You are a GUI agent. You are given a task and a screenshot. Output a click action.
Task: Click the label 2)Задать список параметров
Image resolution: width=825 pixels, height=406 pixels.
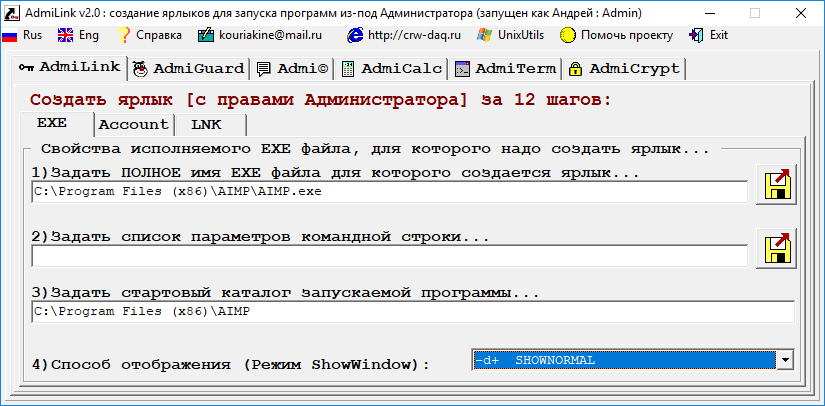[261, 237]
